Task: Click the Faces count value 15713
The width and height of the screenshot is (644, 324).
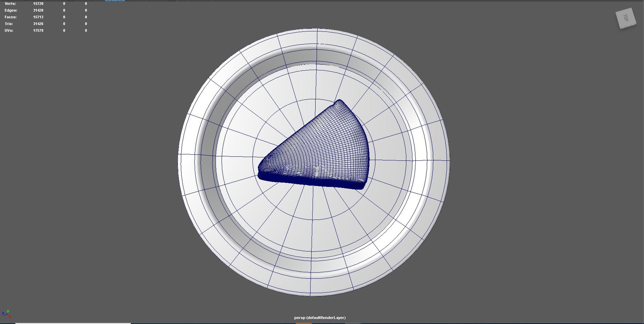Action: pos(38,17)
